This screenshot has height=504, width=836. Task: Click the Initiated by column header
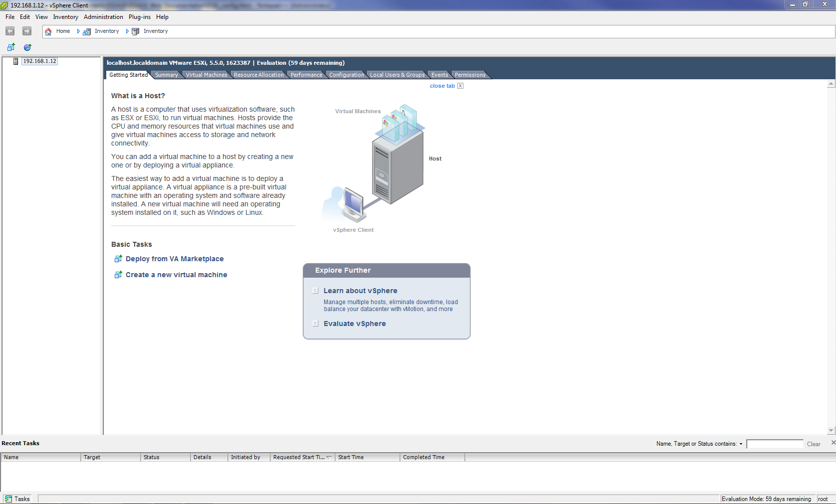248,457
